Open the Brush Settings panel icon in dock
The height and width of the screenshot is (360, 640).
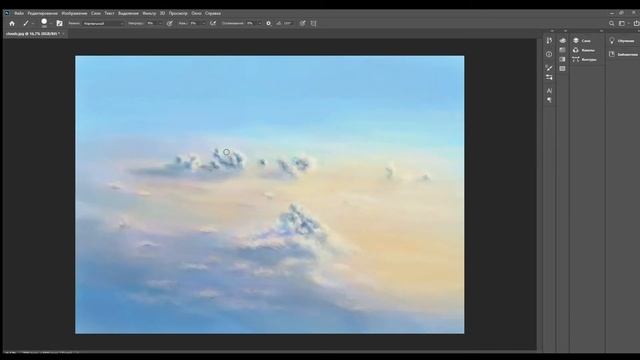point(549,77)
